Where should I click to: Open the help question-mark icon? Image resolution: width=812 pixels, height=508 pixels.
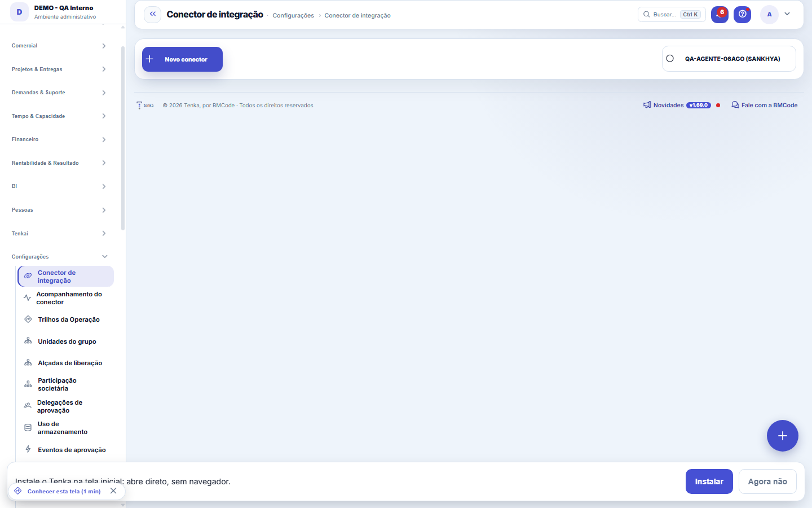click(x=743, y=14)
